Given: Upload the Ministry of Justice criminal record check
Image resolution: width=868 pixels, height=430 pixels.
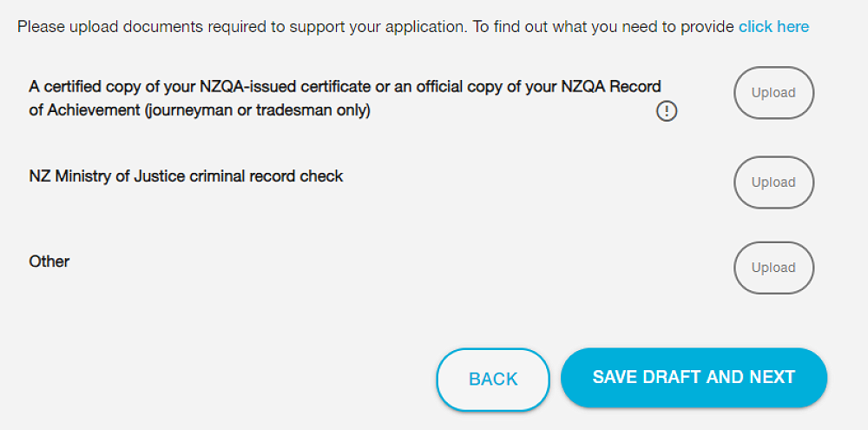Looking at the screenshot, I should [773, 182].
